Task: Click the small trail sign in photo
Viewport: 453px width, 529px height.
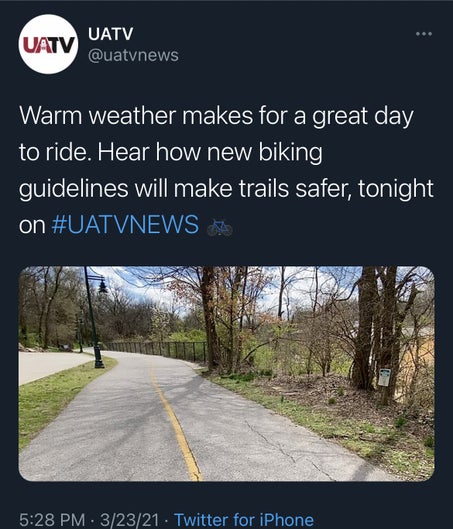Action: [x=384, y=377]
